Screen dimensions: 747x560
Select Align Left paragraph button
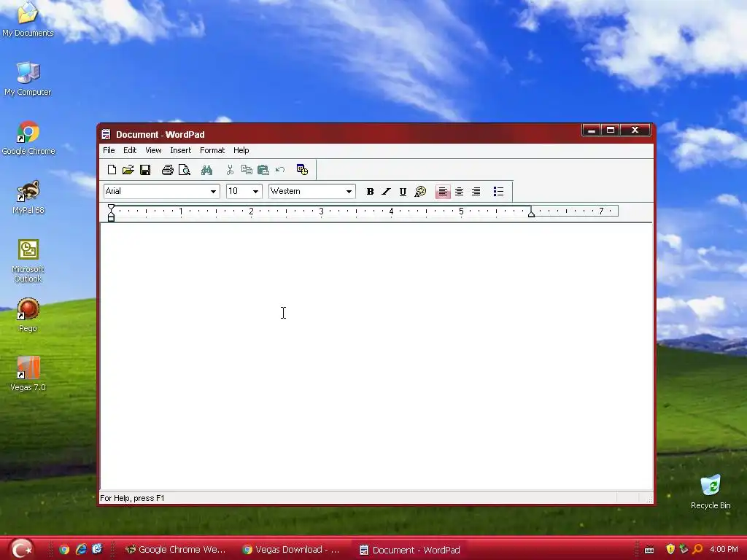tap(443, 192)
